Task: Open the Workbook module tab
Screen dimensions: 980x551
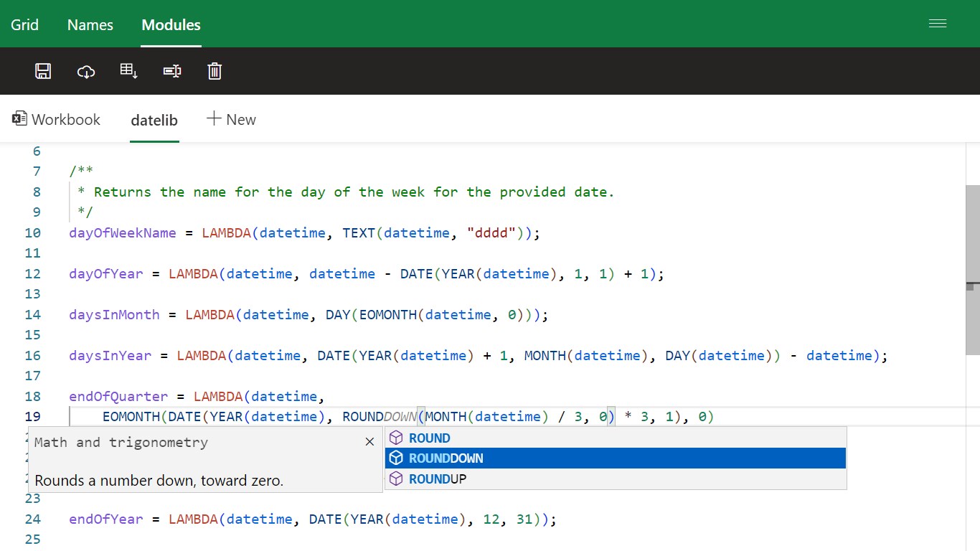Action: (x=57, y=120)
